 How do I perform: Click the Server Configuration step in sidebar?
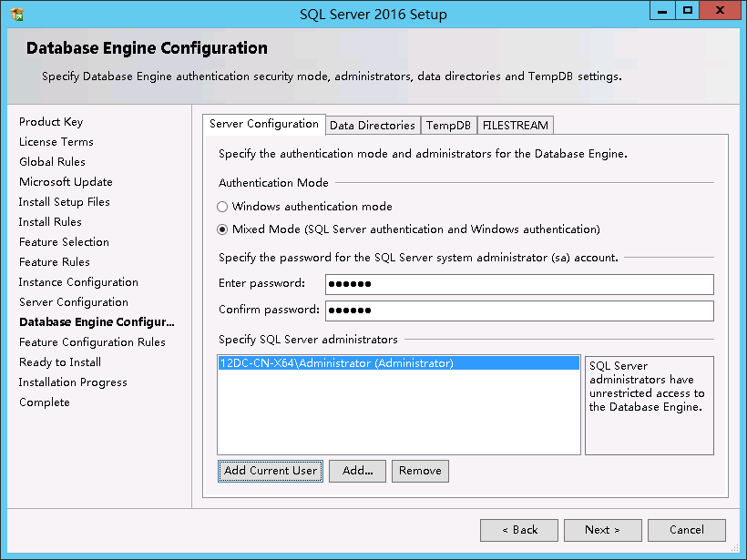click(74, 302)
